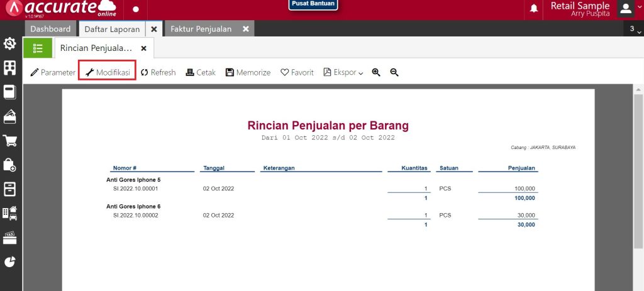644x291 pixels.
Task: Click the Satuan column header
Action: (449, 168)
